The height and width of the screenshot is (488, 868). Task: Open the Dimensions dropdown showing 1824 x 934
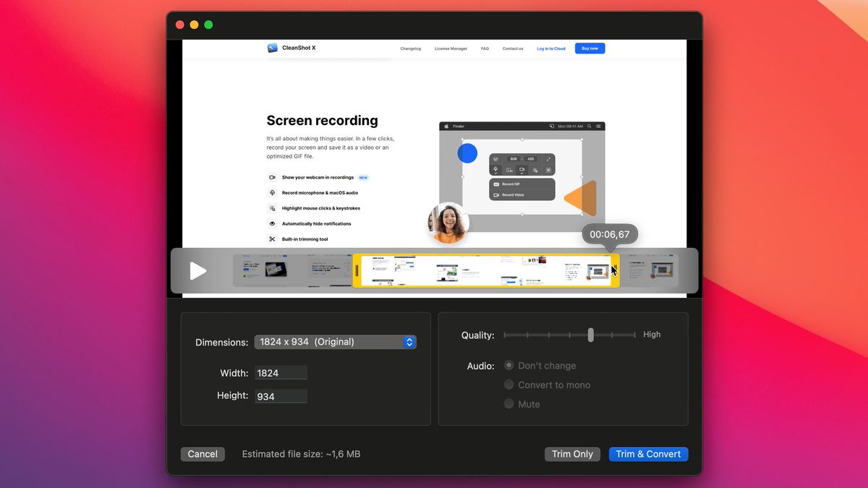click(336, 341)
